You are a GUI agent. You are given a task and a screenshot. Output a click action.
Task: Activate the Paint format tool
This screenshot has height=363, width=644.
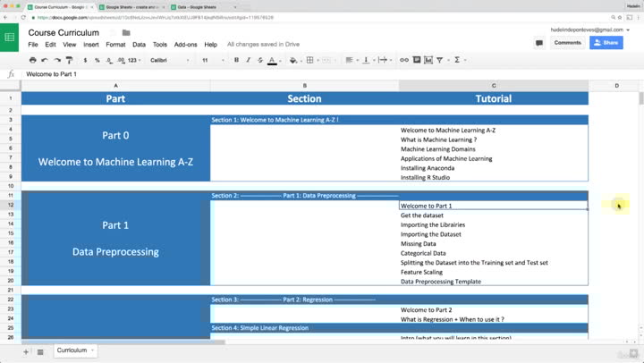coord(69,60)
